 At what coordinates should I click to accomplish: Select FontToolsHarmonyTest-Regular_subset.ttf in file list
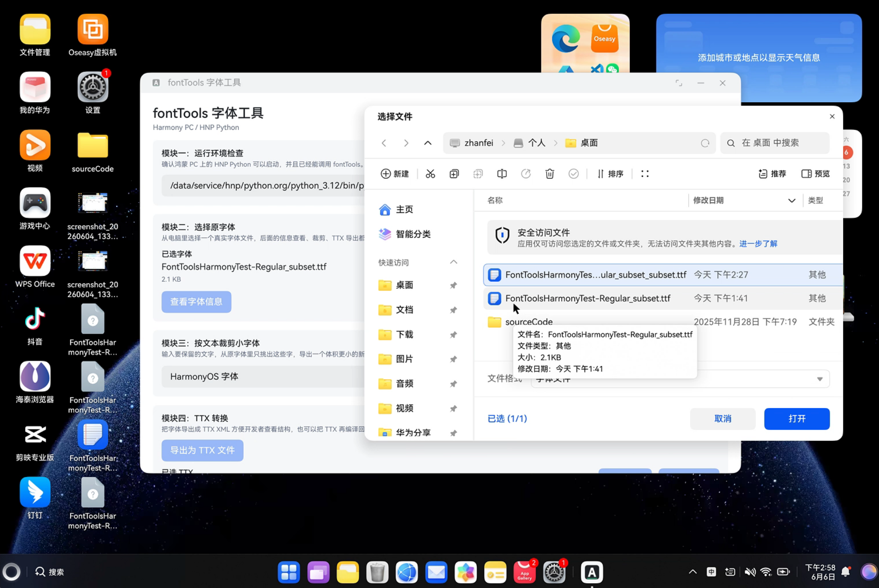tap(663, 298)
